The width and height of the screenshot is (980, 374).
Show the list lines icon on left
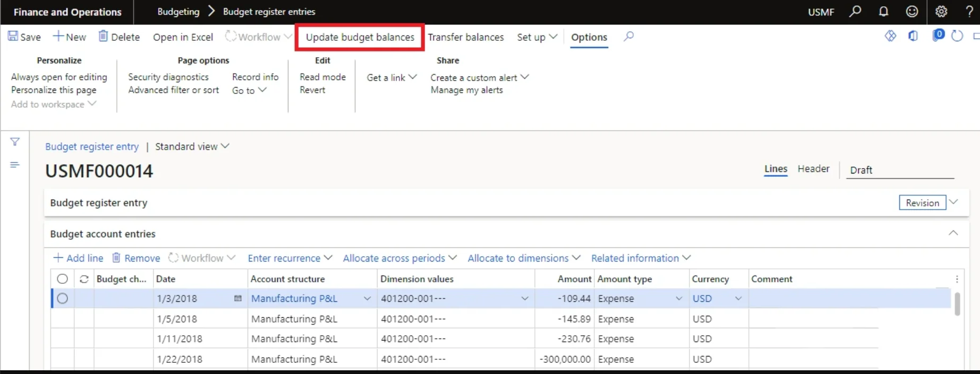[15, 165]
